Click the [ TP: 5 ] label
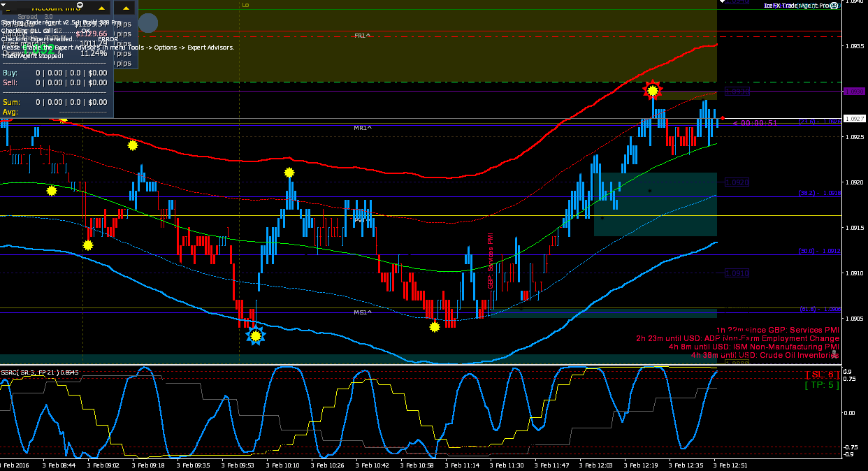This screenshot has width=868, height=471. pyautogui.click(x=822, y=385)
